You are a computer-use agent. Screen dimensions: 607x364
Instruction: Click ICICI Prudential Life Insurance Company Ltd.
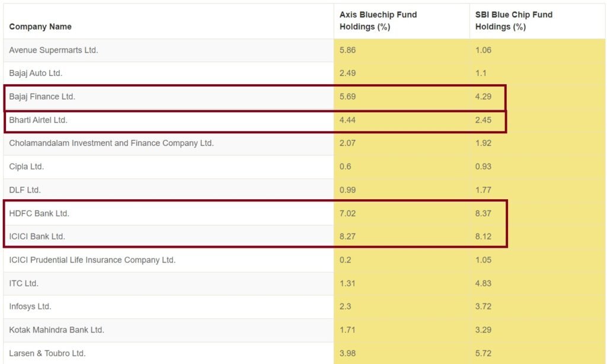point(92,260)
